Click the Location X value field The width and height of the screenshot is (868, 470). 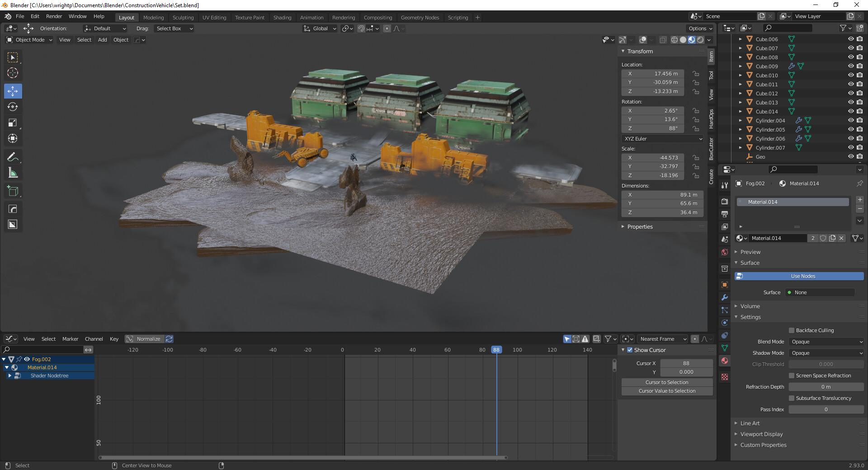pyautogui.click(x=653, y=74)
